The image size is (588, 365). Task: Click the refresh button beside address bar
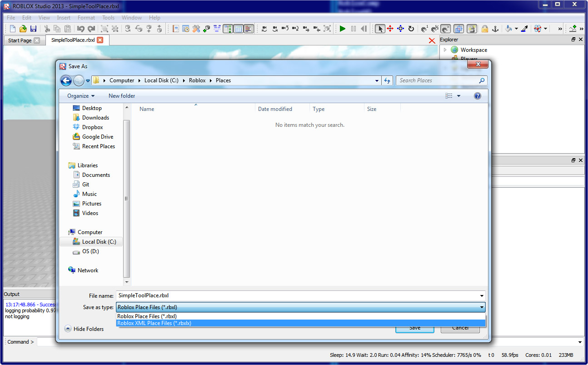point(387,80)
